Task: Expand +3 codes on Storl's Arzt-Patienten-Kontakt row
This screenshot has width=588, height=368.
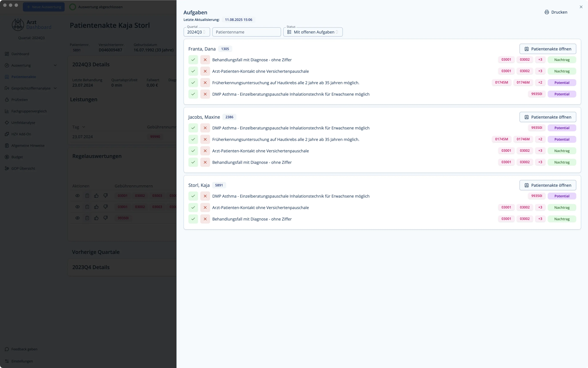Action: [540, 207]
